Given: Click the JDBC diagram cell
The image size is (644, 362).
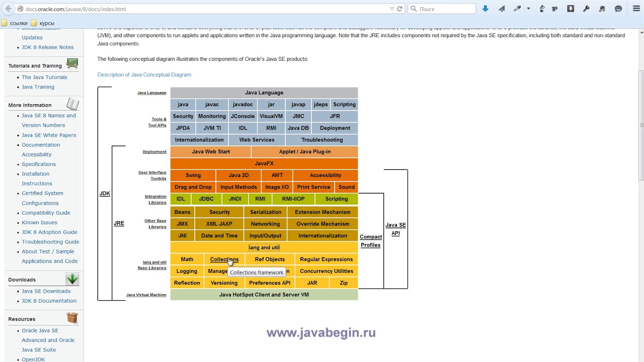Looking at the screenshot, I should (206, 199).
